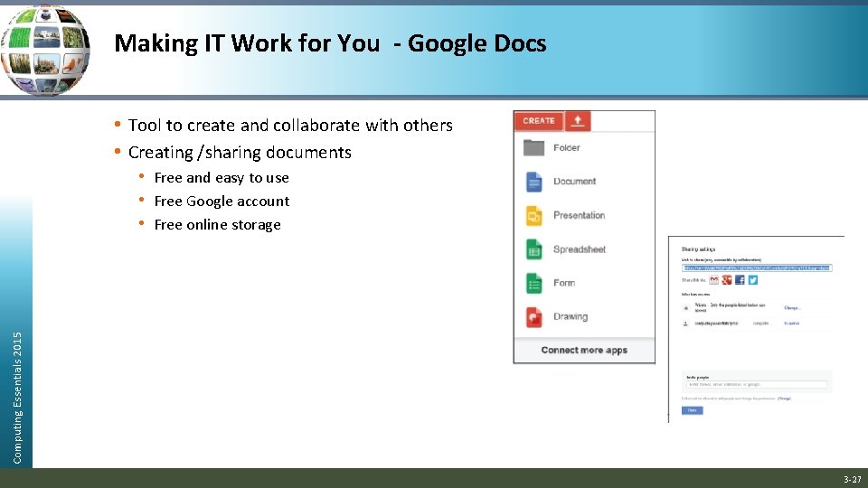868x488 pixels.
Task: Click the Change... link for Private access
Action: 792,307
